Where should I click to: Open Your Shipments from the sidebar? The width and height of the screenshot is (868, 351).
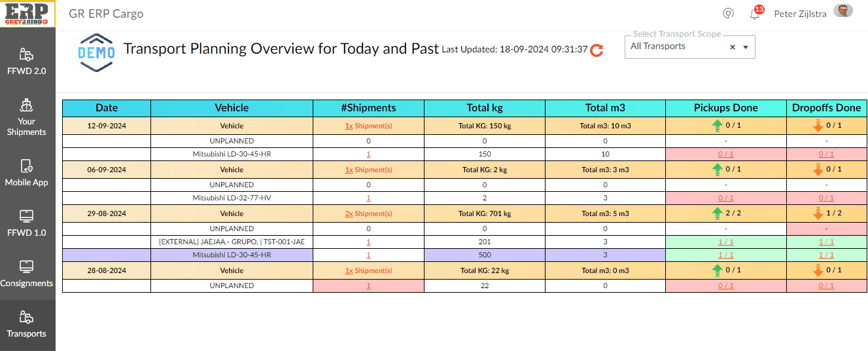tap(27, 118)
